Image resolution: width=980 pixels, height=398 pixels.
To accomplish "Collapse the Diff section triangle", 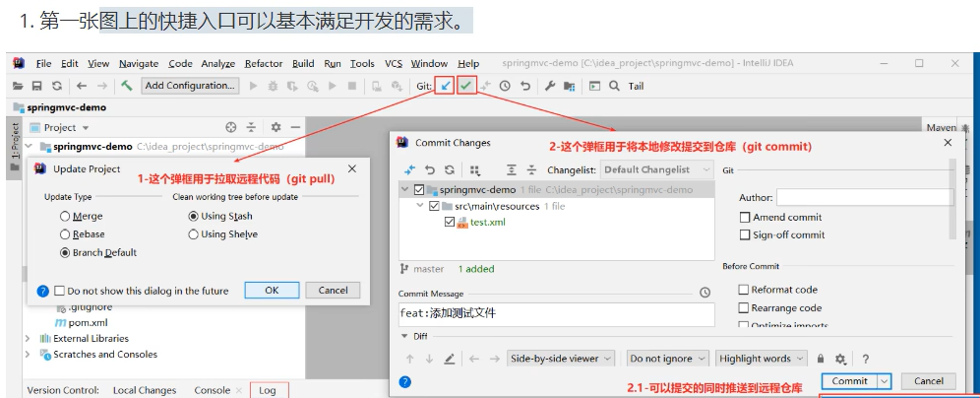I will (x=403, y=336).
